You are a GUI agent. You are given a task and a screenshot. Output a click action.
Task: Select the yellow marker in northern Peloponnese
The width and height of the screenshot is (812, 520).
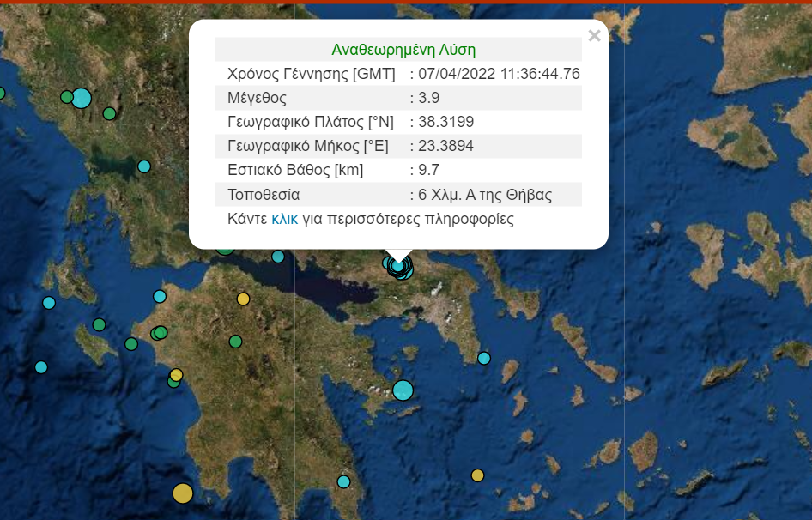243,299
